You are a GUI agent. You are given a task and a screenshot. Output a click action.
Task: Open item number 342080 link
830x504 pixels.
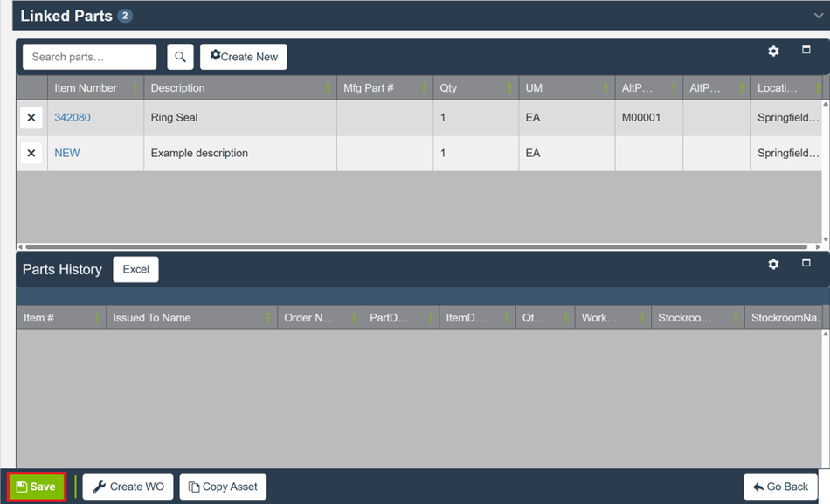point(73,118)
